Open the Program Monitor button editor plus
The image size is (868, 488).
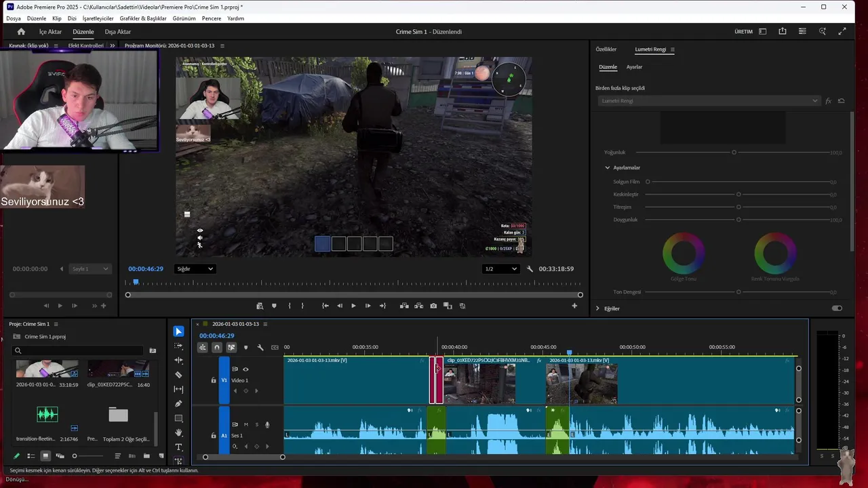point(574,306)
